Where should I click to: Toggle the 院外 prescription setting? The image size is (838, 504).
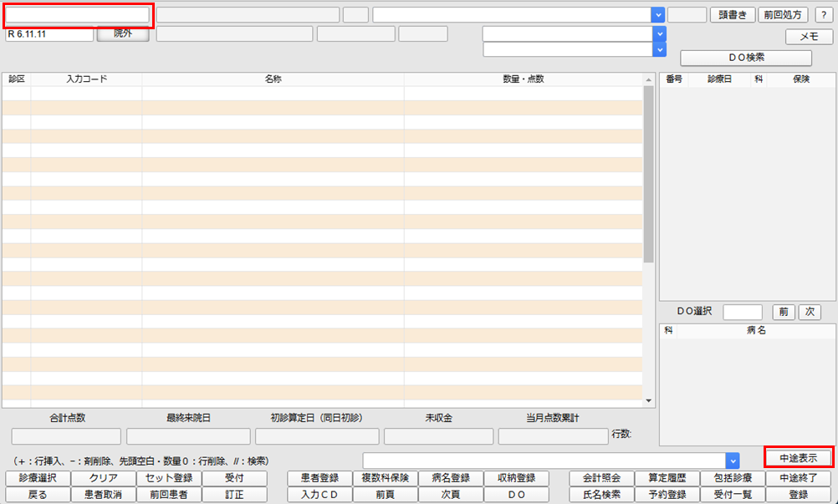coord(122,35)
